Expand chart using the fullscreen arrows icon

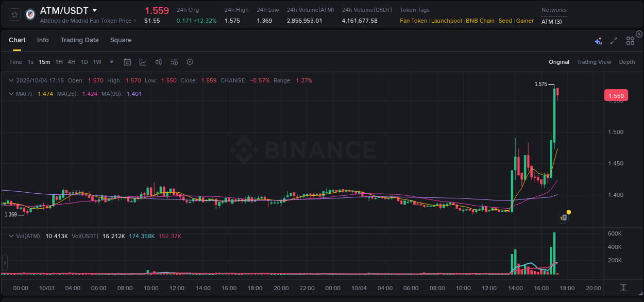point(614,41)
